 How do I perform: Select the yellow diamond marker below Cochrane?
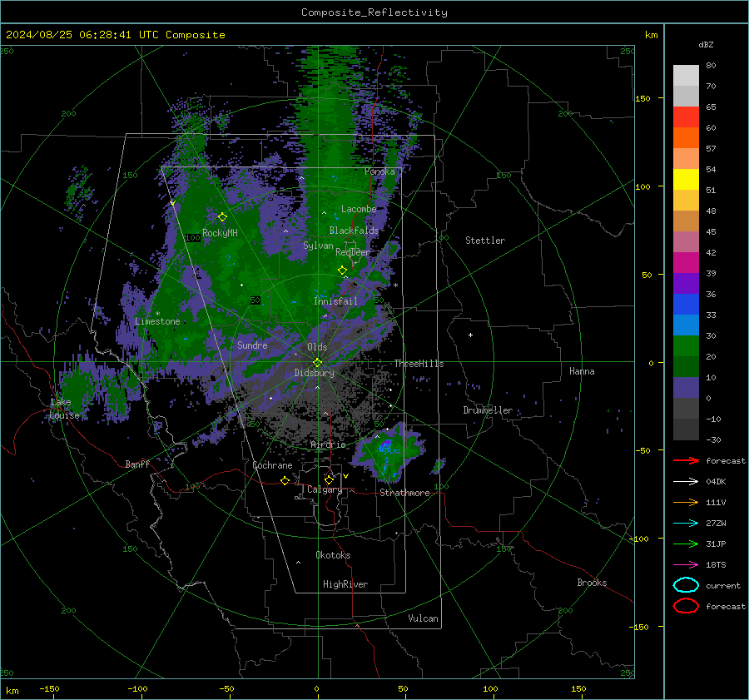285,480
